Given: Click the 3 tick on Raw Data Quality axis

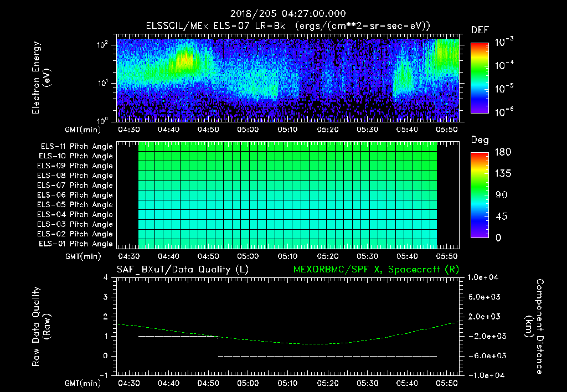Looking at the screenshot, I should tap(106, 297).
